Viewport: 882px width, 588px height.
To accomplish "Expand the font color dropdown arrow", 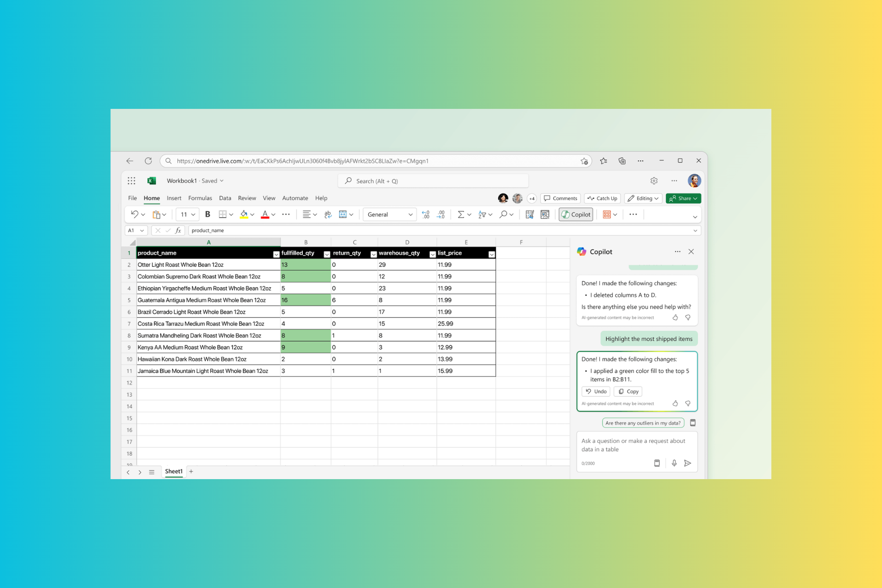I will (273, 215).
